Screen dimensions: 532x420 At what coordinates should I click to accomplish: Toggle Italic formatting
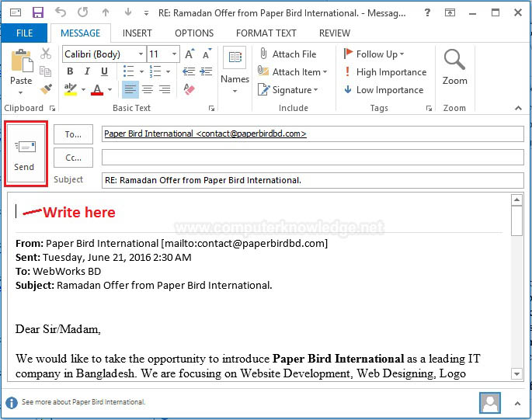click(x=87, y=71)
